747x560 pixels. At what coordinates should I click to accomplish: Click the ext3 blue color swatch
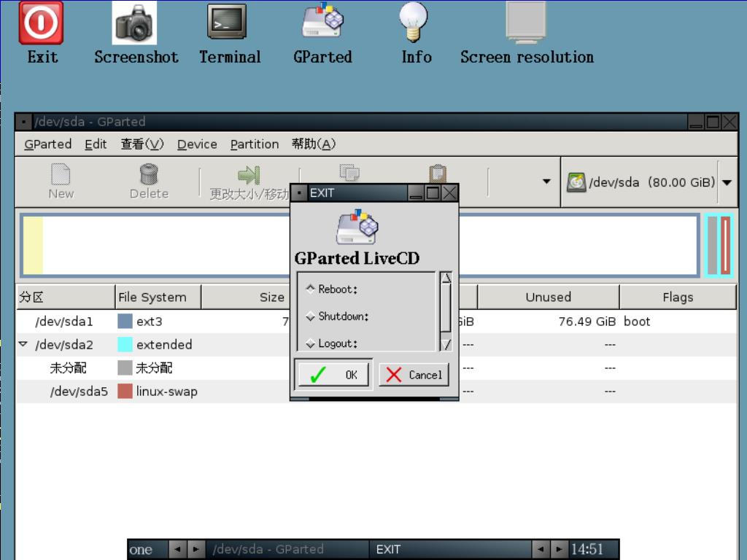pyautogui.click(x=125, y=322)
